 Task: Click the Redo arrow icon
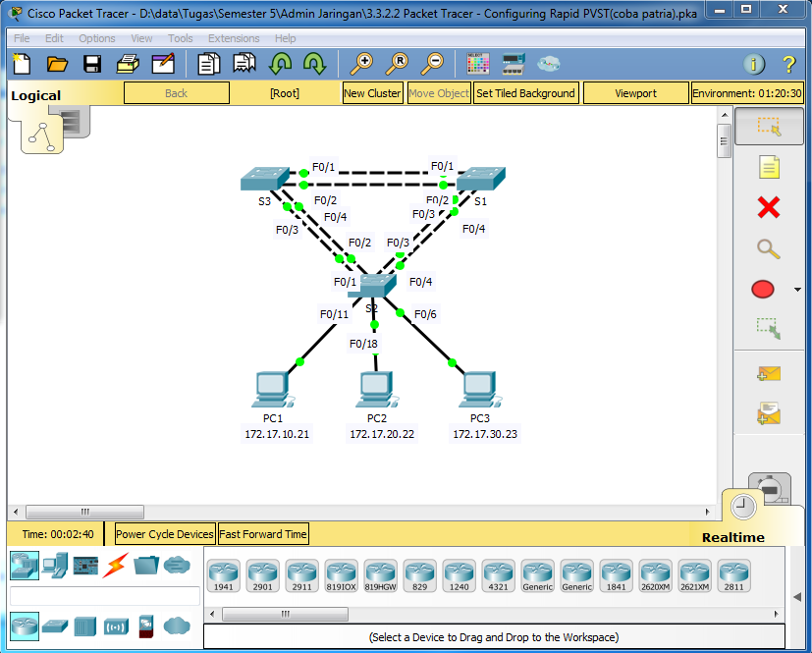pyautogui.click(x=314, y=64)
